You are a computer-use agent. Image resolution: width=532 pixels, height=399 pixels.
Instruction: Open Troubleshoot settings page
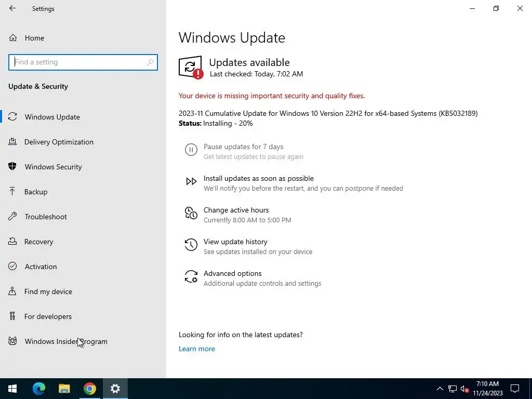point(46,217)
